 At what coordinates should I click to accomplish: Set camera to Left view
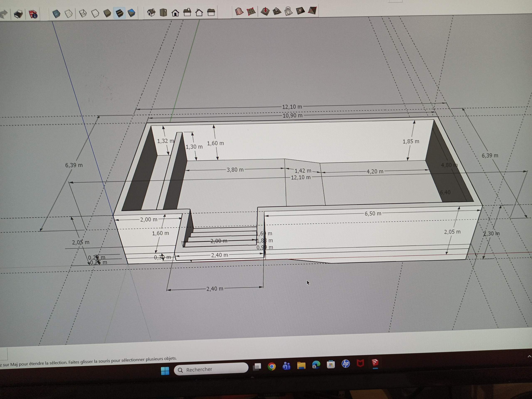pos(211,12)
